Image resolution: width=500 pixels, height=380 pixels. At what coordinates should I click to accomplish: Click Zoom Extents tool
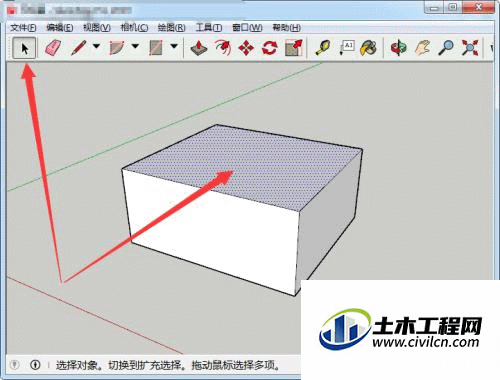(469, 48)
